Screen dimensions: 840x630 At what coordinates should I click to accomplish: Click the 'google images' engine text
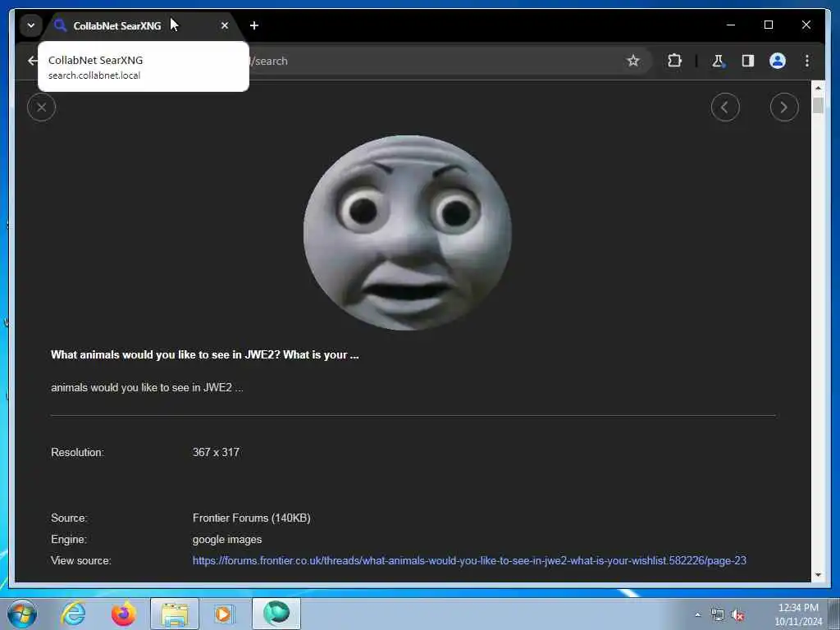[227, 540]
